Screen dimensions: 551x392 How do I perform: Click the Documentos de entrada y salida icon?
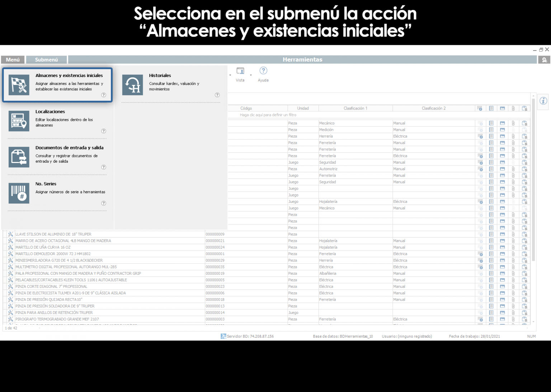click(19, 157)
